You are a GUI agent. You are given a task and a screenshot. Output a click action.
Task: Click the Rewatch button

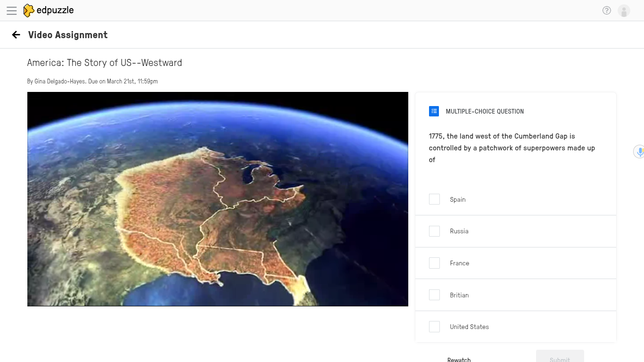459,359
